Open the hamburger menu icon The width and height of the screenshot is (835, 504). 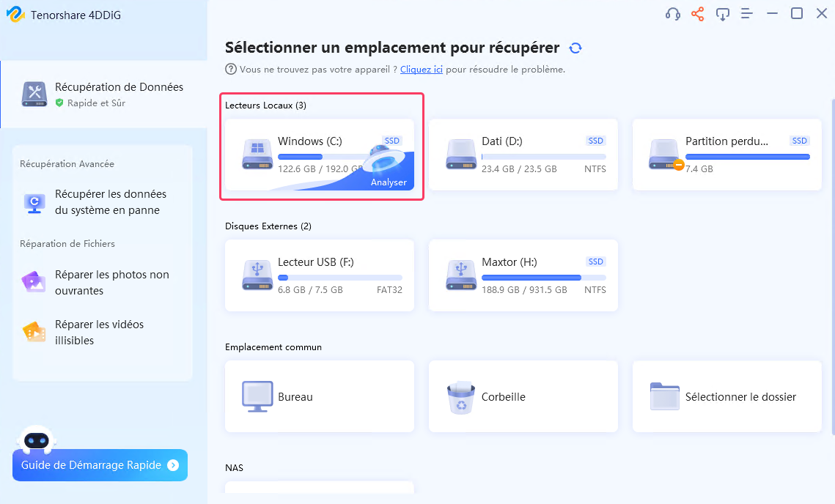tap(747, 13)
